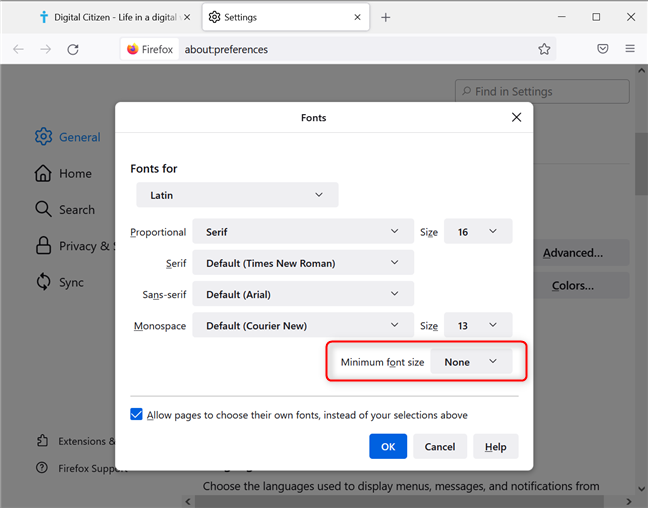Click the "Sans-serif" label
The height and width of the screenshot is (508, 648).
pyautogui.click(x=164, y=294)
